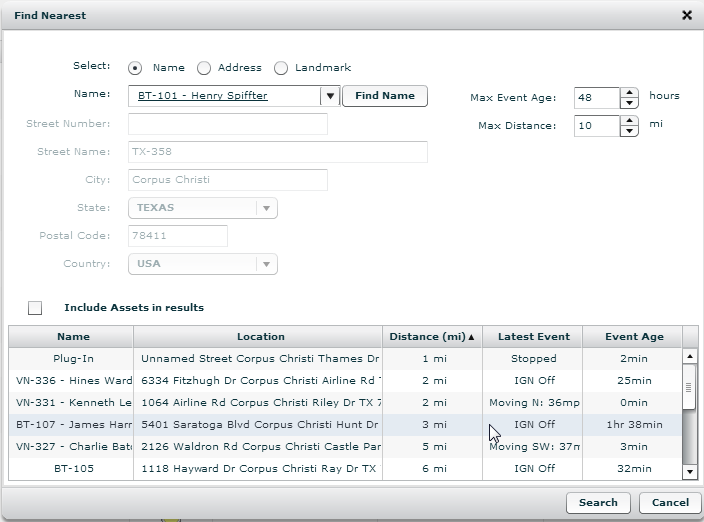Click the Search button
The image size is (704, 522).
pos(598,503)
